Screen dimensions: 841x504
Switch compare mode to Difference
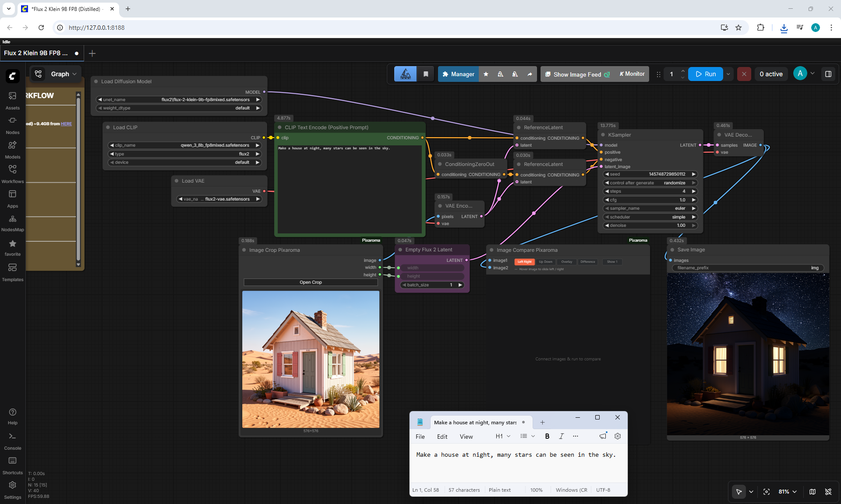tap(588, 262)
